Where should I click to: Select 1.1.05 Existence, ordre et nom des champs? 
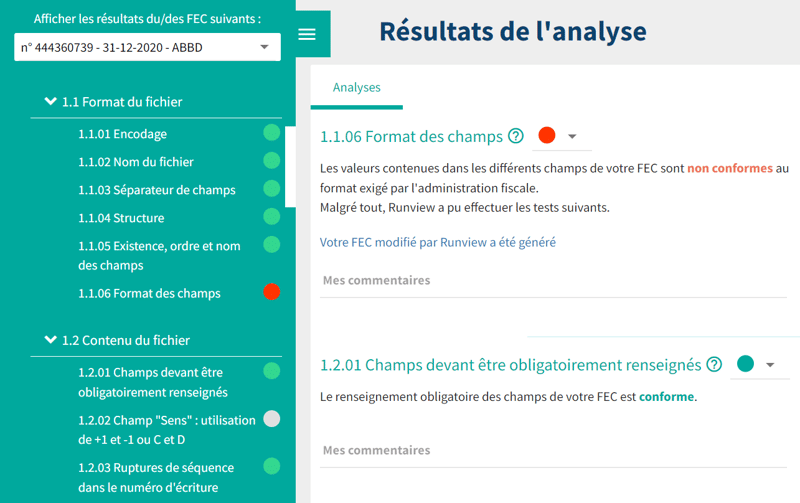pyautogui.click(x=159, y=256)
